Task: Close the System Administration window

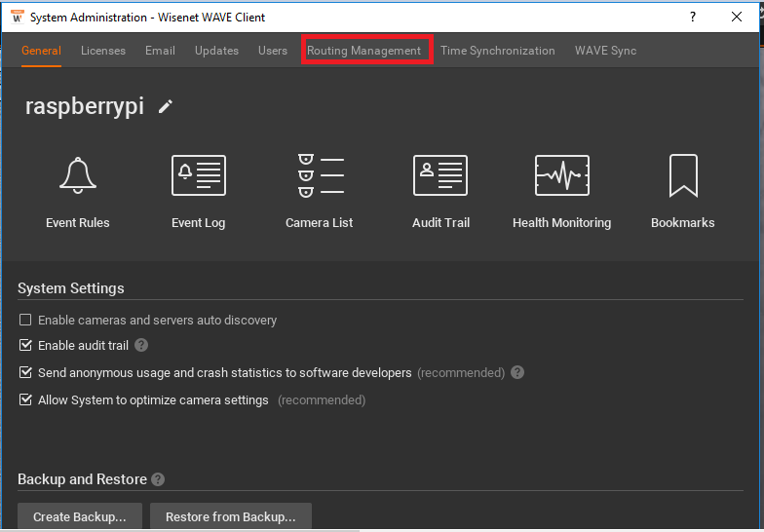Action: pos(737,18)
